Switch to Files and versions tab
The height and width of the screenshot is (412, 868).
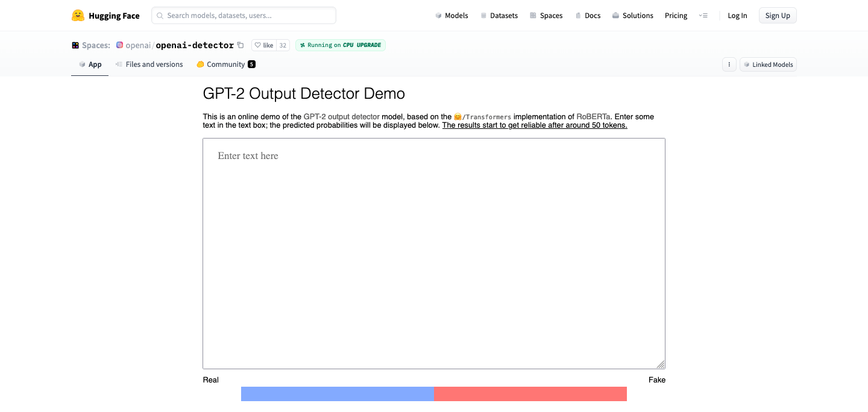click(149, 64)
